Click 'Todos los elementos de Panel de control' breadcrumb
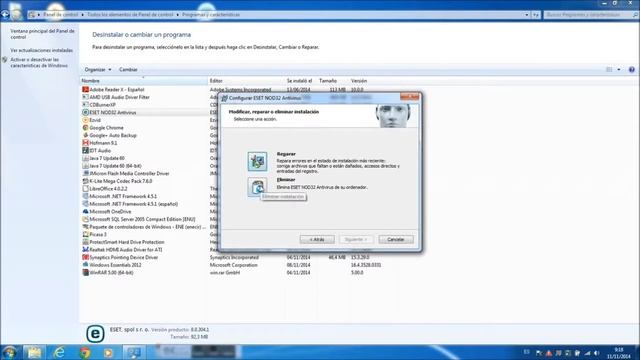This screenshot has width=640, height=360. (130, 15)
